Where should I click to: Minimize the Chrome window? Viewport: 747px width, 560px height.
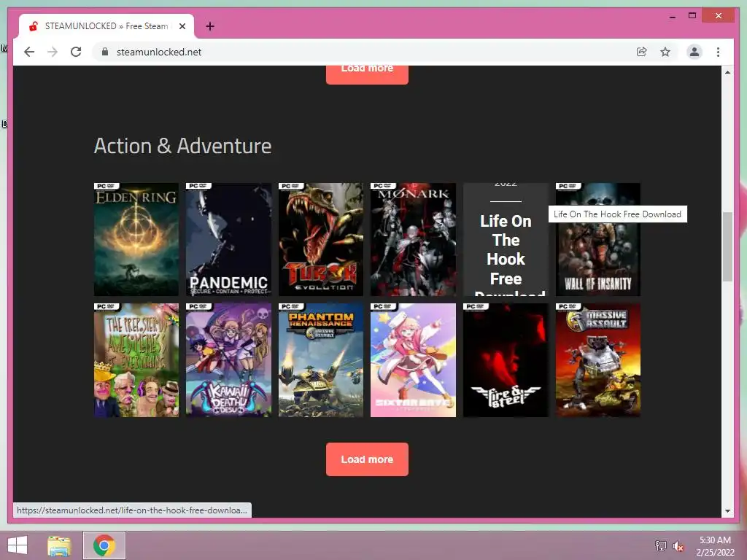(672, 16)
